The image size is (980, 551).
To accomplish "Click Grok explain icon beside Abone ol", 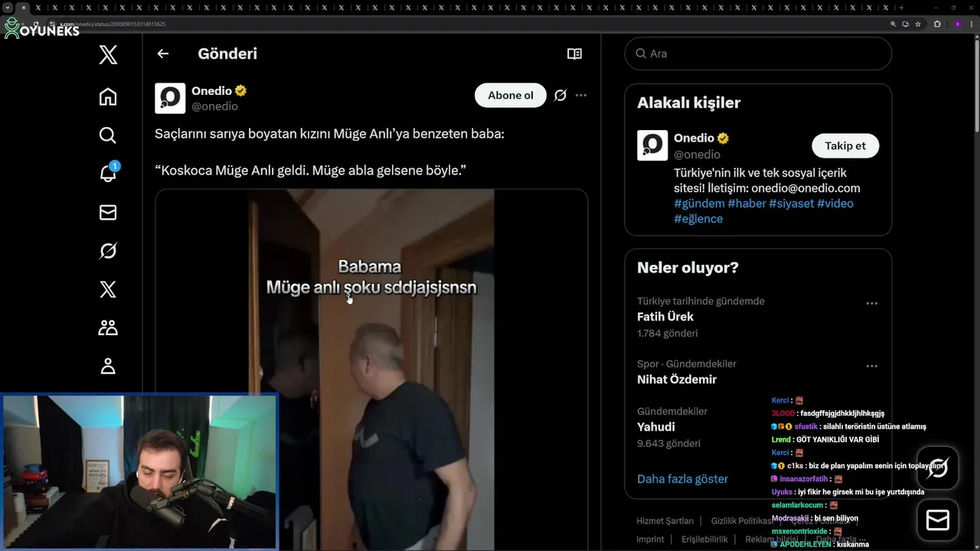I will pyautogui.click(x=560, y=96).
